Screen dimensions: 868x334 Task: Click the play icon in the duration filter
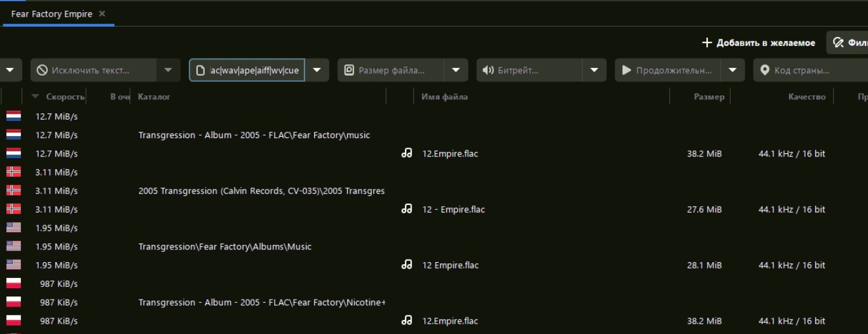626,70
